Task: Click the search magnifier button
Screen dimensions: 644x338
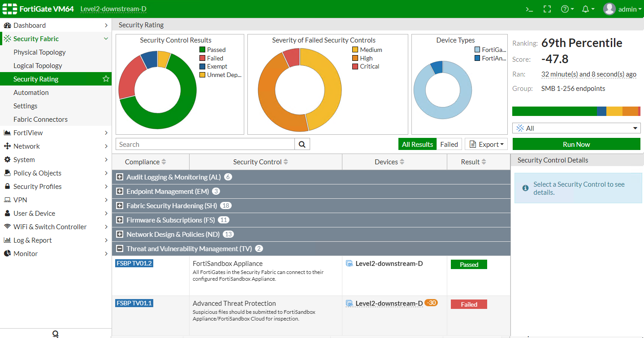Action: click(x=302, y=144)
